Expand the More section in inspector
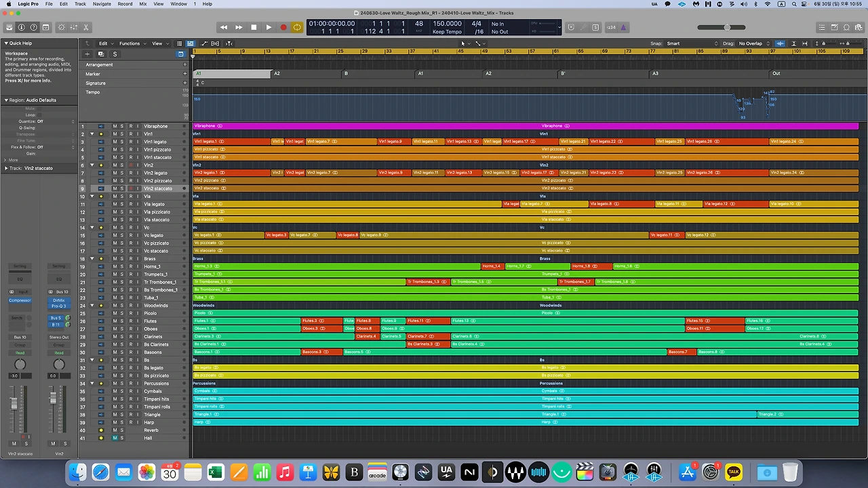The image size is (868, 488). (6, 160)
